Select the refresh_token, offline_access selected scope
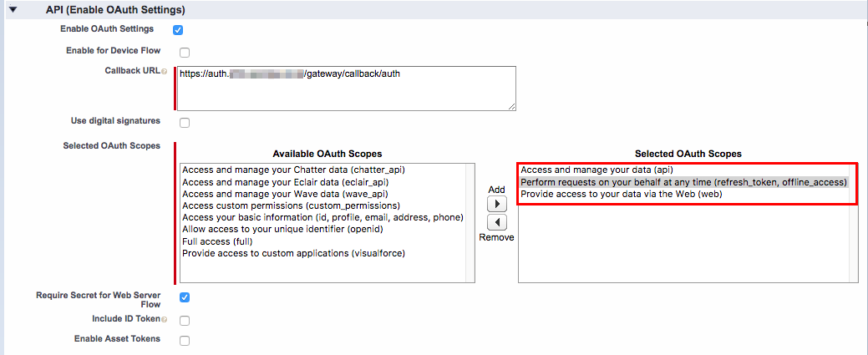 (x=684, y=182)
